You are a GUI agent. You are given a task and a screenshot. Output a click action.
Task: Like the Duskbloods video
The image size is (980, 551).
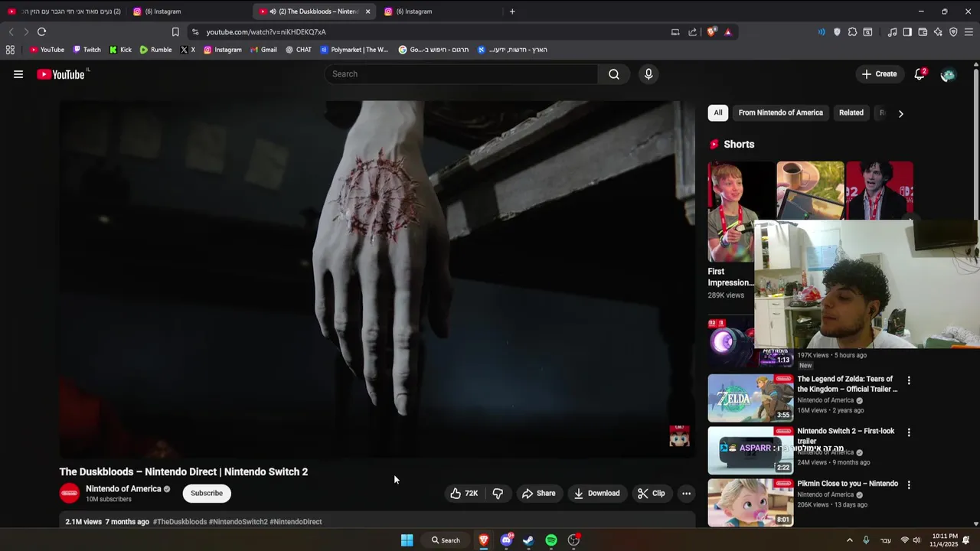pyautogui.click(x=464, y=494)
